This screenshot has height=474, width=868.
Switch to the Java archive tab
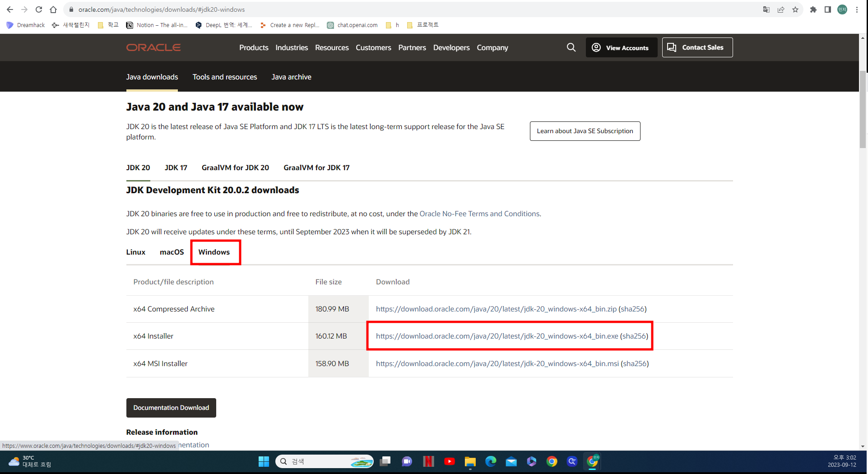pos(292,77)
